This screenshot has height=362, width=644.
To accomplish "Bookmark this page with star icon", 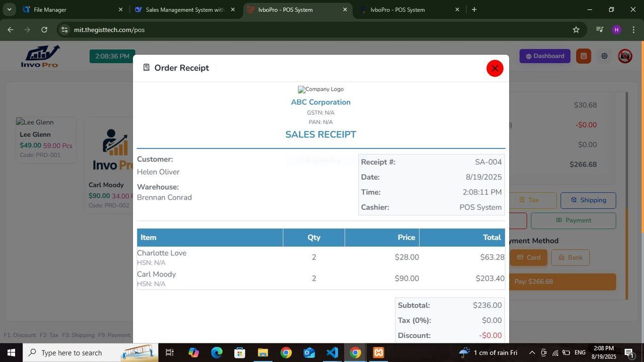I will click(x=576, y=30).
